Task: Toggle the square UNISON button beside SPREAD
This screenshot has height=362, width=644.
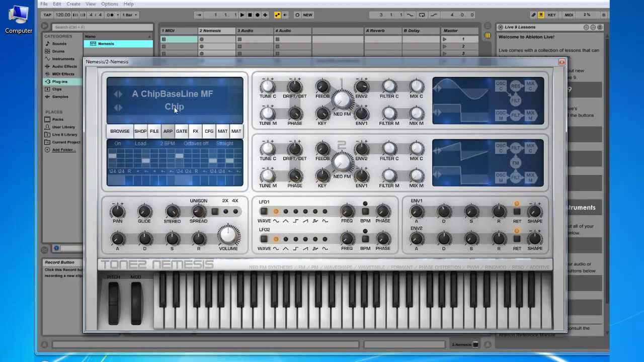Action: point(215,212)
